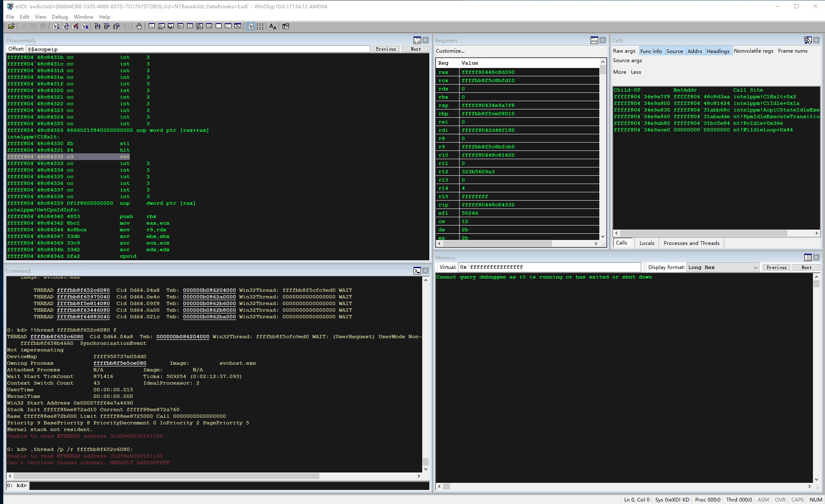Click Owning Process link ffffbb8f5e5ce080
This screenshot has width=825, height=504.
(x=120, y=363)
